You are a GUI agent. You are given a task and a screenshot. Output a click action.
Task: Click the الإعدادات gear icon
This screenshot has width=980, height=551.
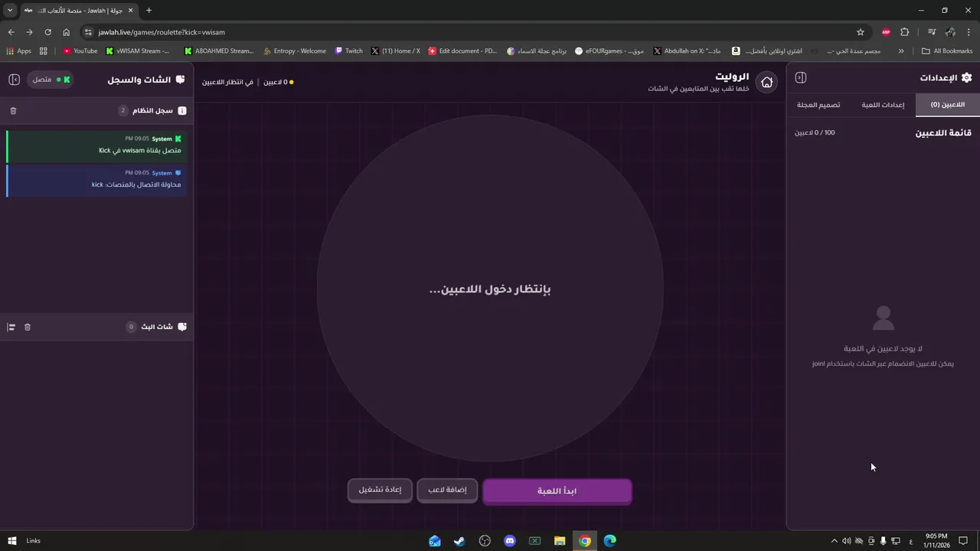[966, 77]
